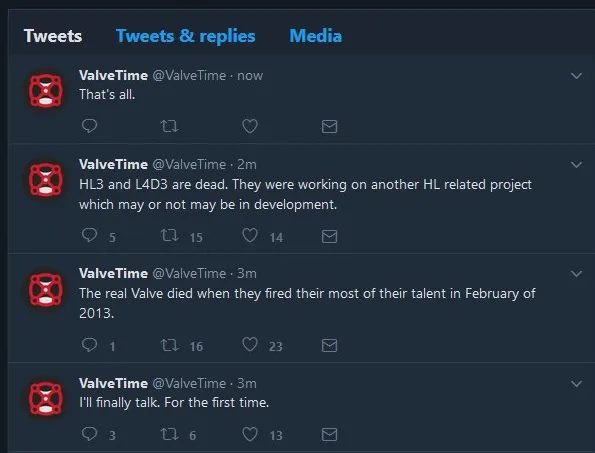
Task: Open the @ValveTime handle on newest tweet
Action: (189, 76)
